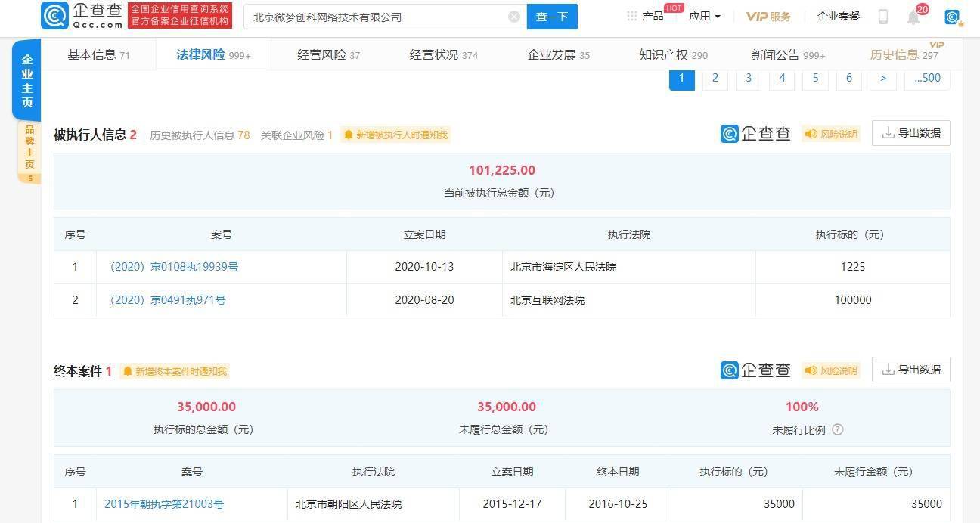Select total amount 101,225.00
This screenshot has height=523, width=980.
coord(502,170)
